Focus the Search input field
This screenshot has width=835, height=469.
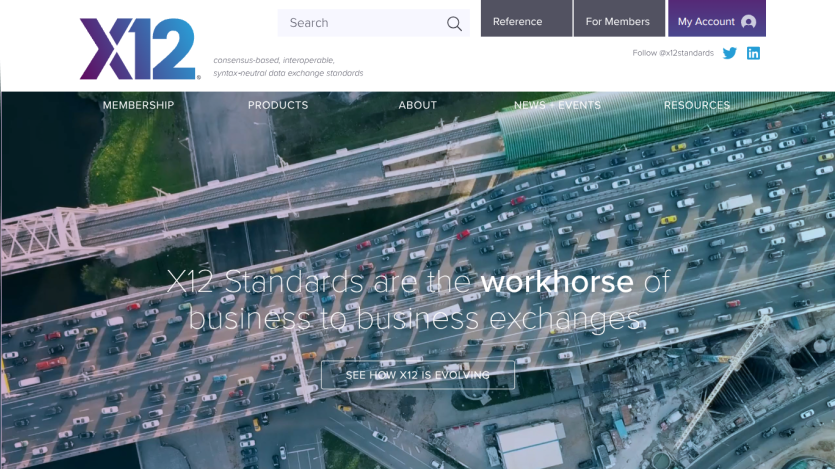tap(373, 23)
